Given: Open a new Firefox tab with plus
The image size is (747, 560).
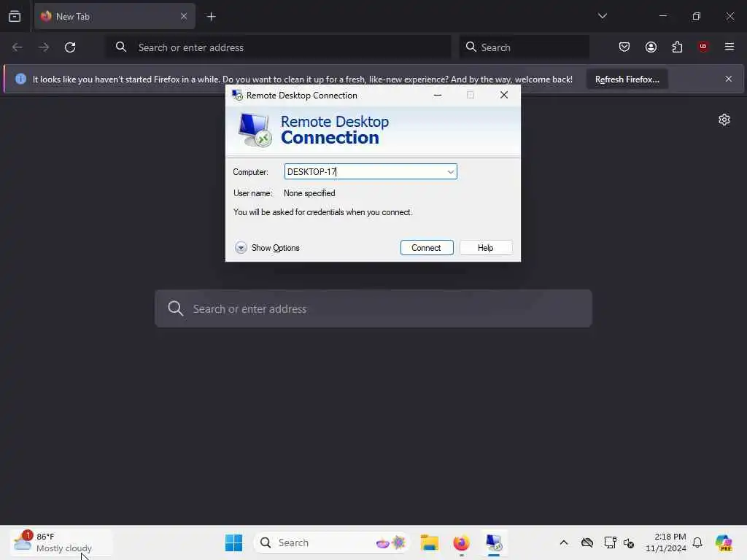Looking at the screenshot, I should point(211,17).
